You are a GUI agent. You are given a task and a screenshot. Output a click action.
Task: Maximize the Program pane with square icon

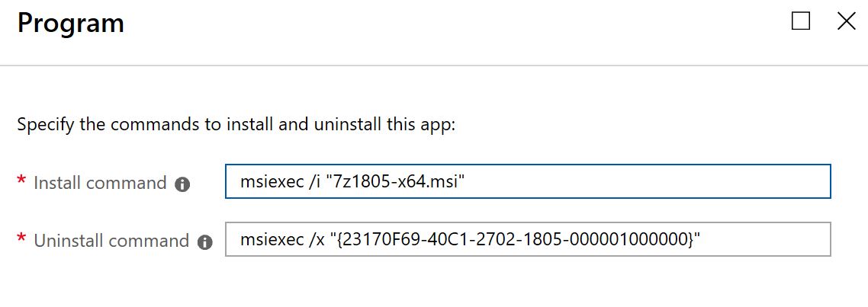[800, 21]
